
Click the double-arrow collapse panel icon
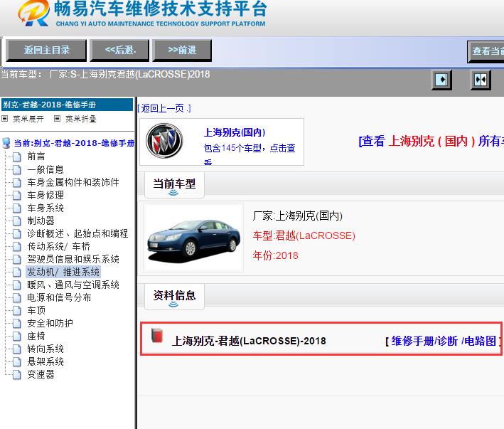point(481,80)
